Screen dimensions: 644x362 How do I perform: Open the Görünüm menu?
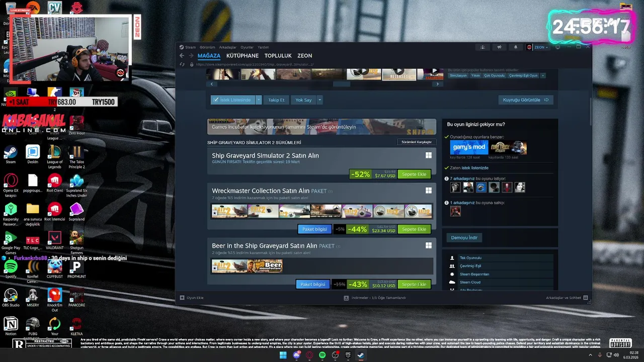pyautogui.click(x=207, y=47)
